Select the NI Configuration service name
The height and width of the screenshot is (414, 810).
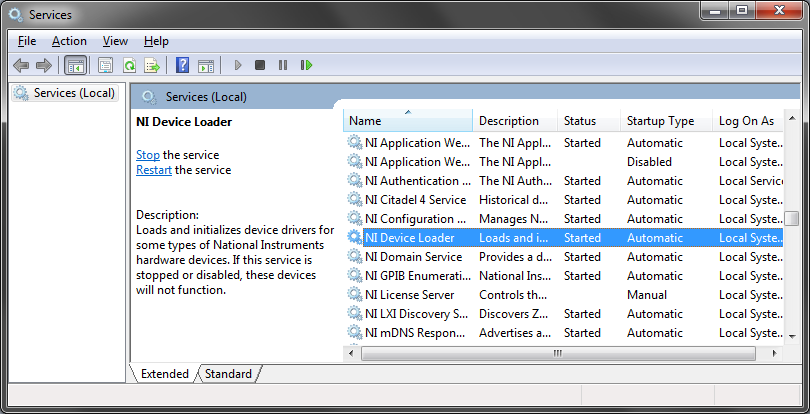click(415, 219)
